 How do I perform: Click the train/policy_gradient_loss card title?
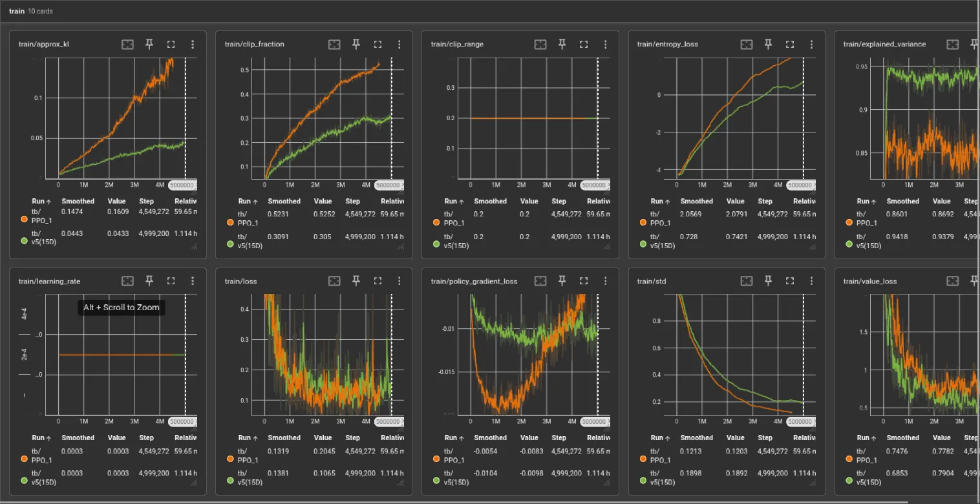point(474,281)
